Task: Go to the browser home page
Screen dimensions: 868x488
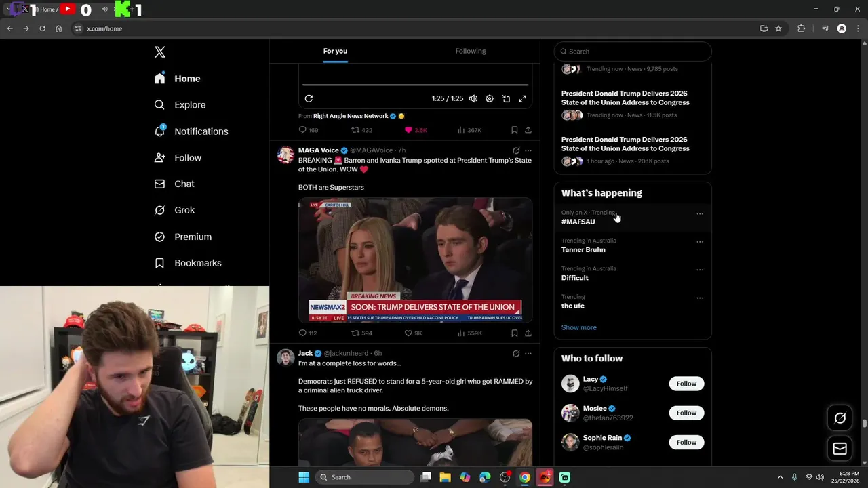Action: pyautogui.click(x=59, y=28)
